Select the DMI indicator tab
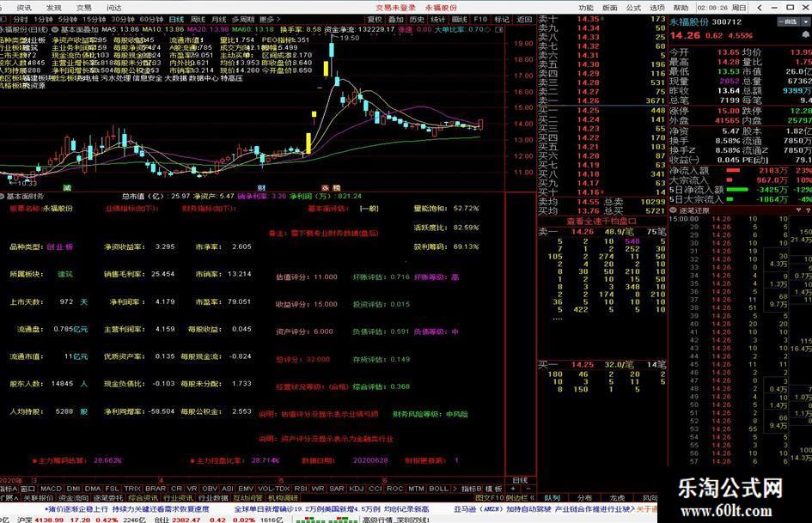The height and width of the screenshot is (523, 812). point(74,489)
